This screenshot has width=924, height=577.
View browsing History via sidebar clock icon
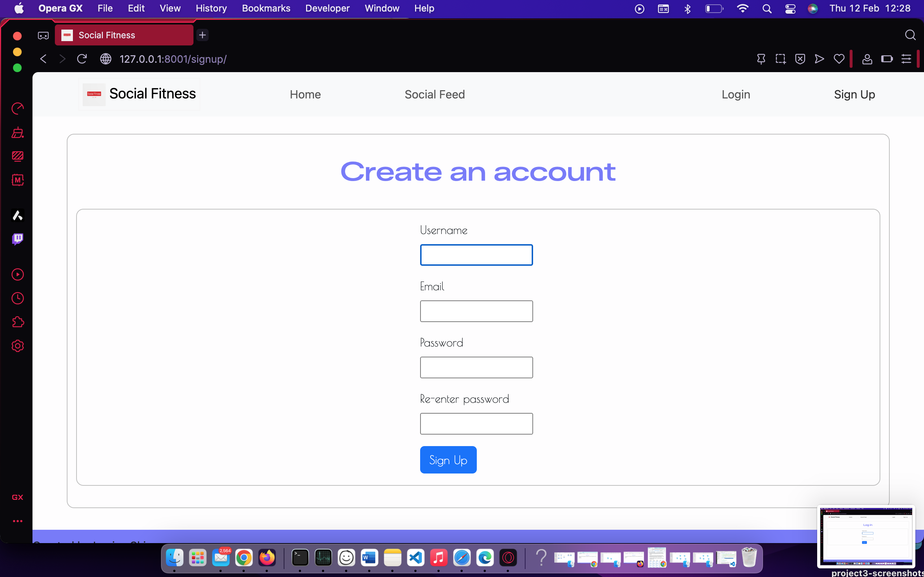coord(18,298)
